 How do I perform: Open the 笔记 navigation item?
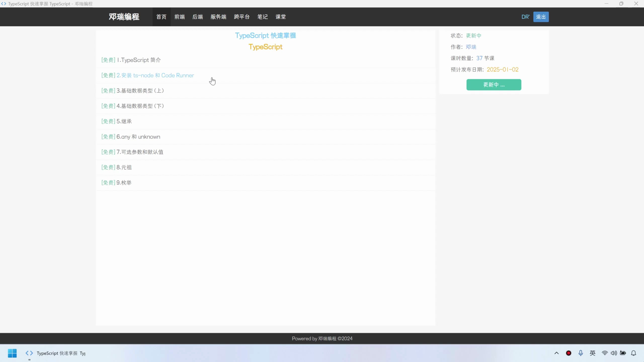coord(263,17)
